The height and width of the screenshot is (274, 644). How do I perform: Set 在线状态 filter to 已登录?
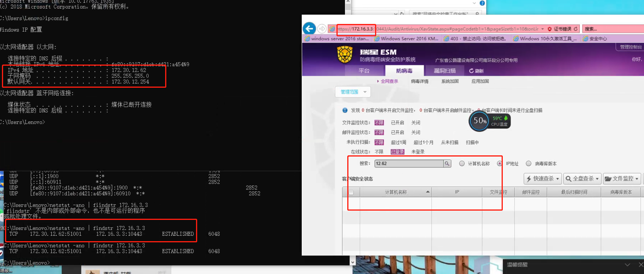(397, 152)
